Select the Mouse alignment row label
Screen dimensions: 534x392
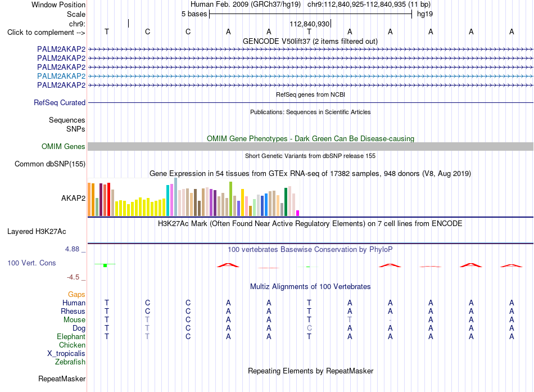(74, 320)
